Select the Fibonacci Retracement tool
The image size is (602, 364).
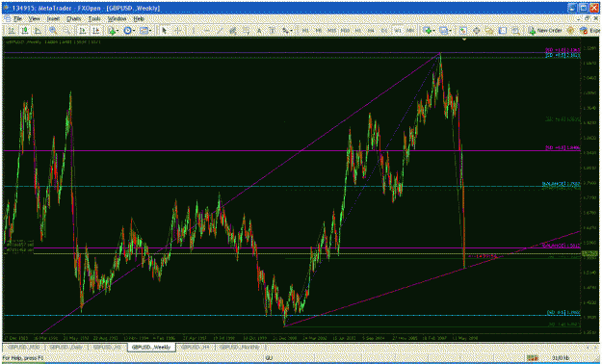point(247,31)
